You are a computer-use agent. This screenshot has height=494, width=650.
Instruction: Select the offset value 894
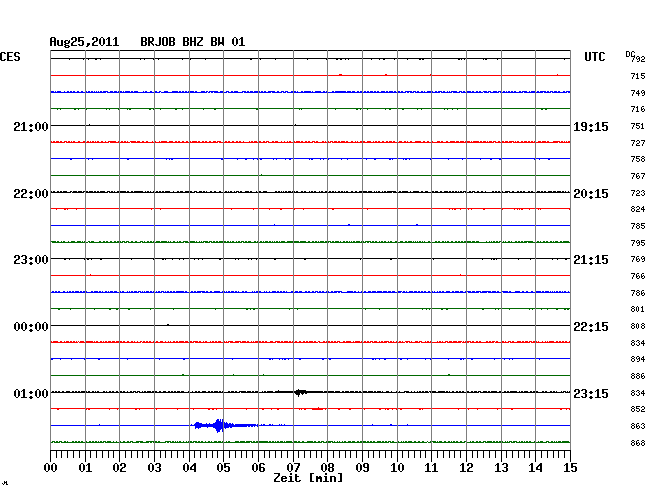pos(638,359)
